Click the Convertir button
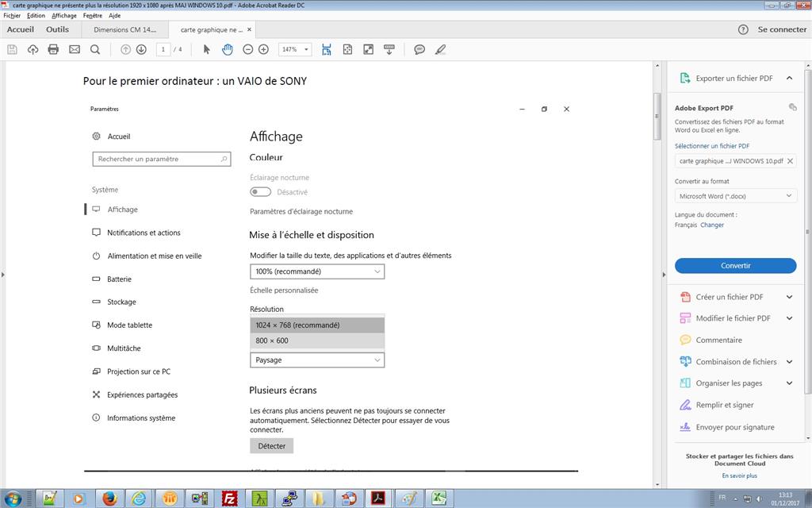This screenshot has width=812, height=508. tap(735, 265)
